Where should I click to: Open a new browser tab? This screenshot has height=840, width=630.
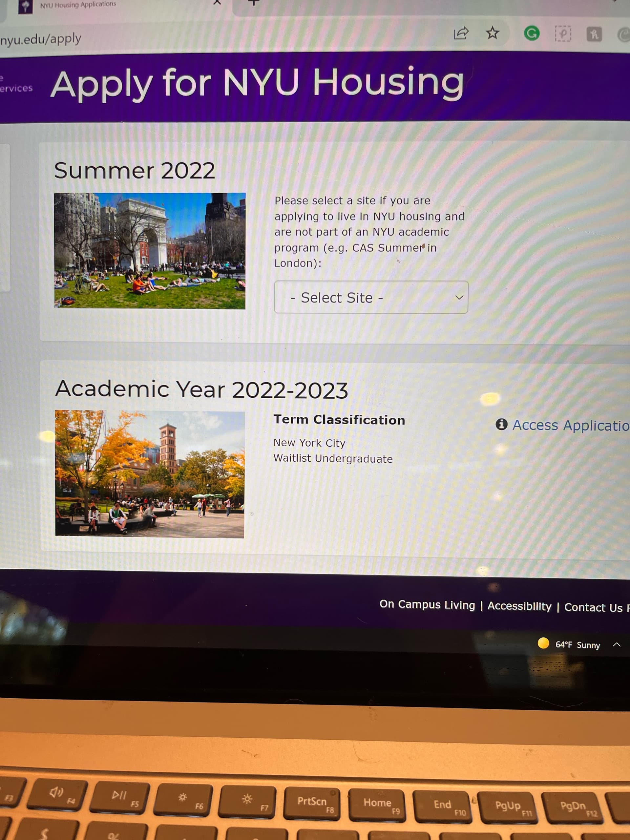pos(254,3)
